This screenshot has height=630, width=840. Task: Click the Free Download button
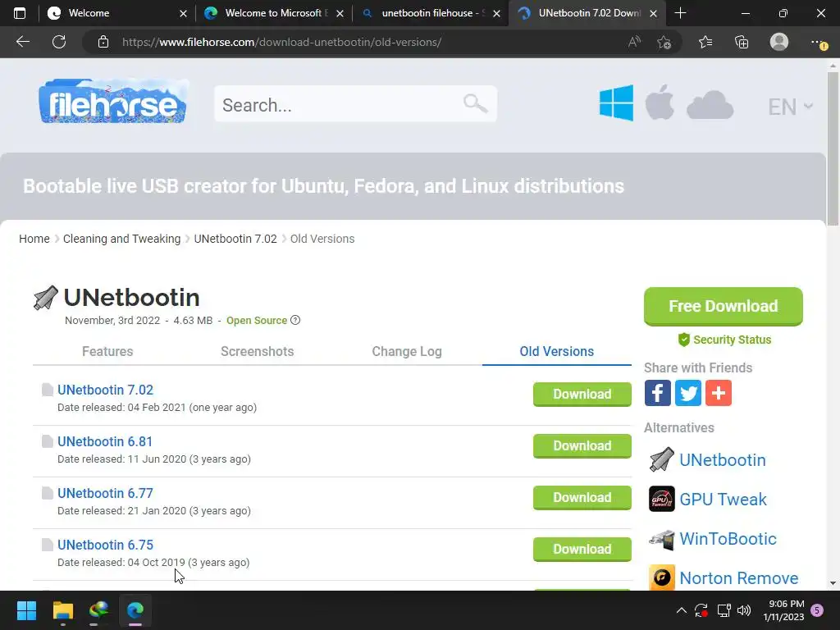724,306
